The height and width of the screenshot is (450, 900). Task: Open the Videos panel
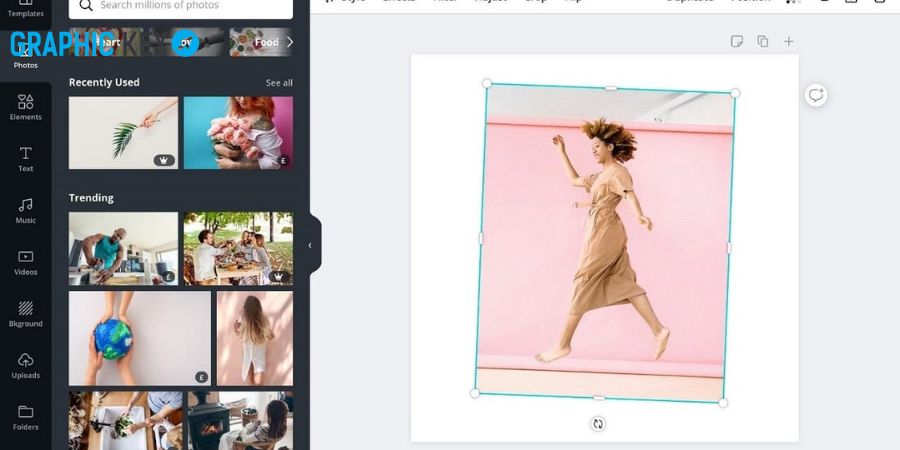pos(26,262)
